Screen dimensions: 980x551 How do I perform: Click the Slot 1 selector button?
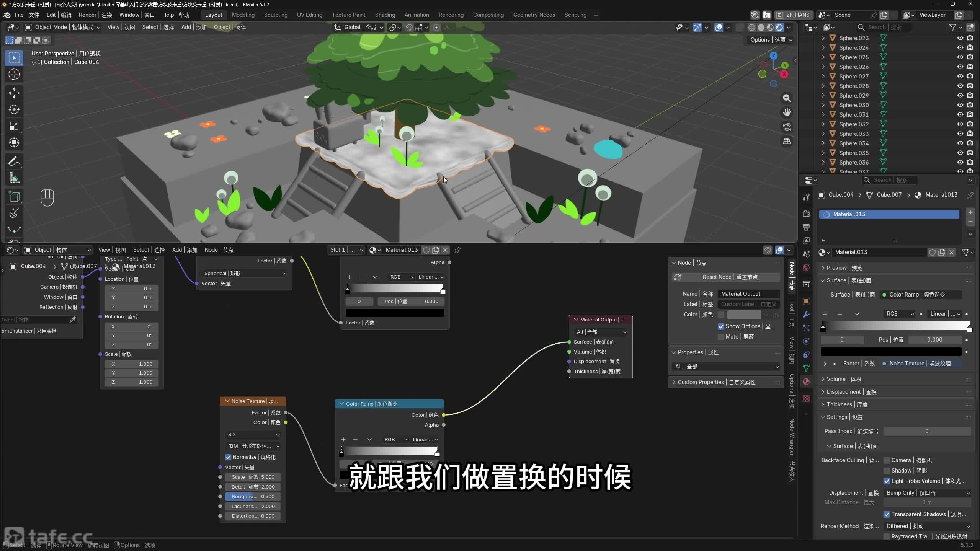[347, 250]
